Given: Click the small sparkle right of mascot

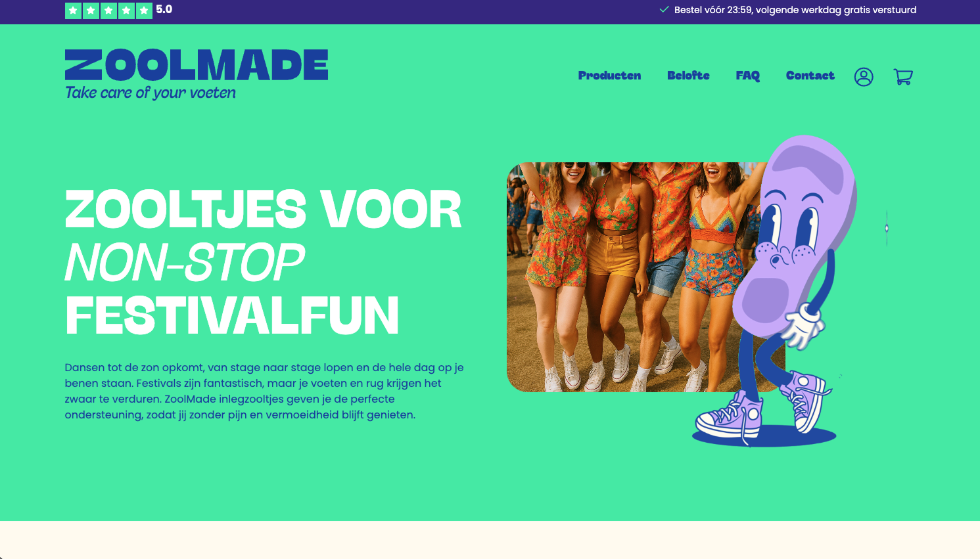Looking at the screenshot, I should [887, 228].
